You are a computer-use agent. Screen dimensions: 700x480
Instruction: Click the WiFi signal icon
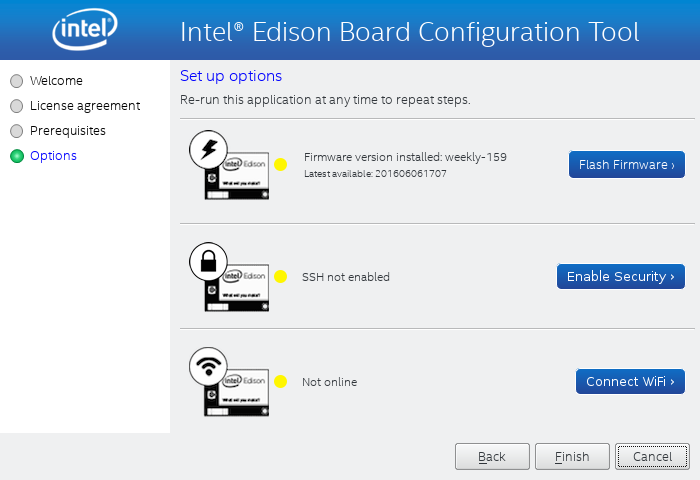pos(208,367)
